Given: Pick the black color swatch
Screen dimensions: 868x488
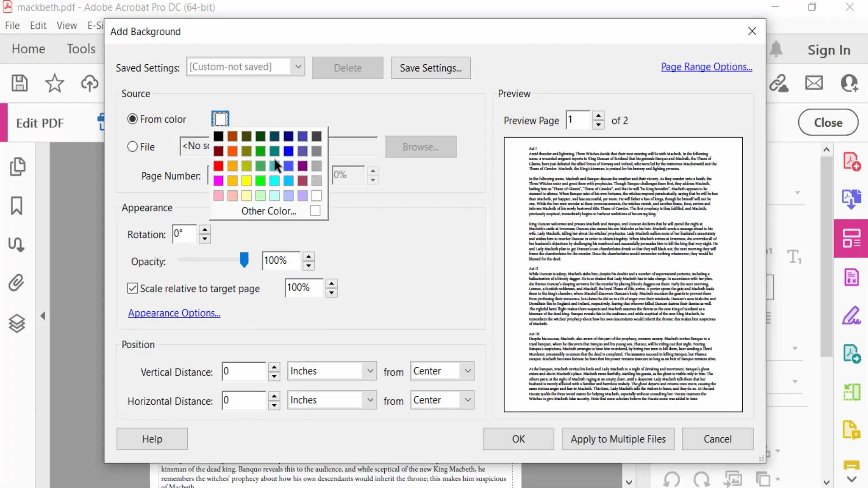Looking at the screenshot, I should pos(218,136).
